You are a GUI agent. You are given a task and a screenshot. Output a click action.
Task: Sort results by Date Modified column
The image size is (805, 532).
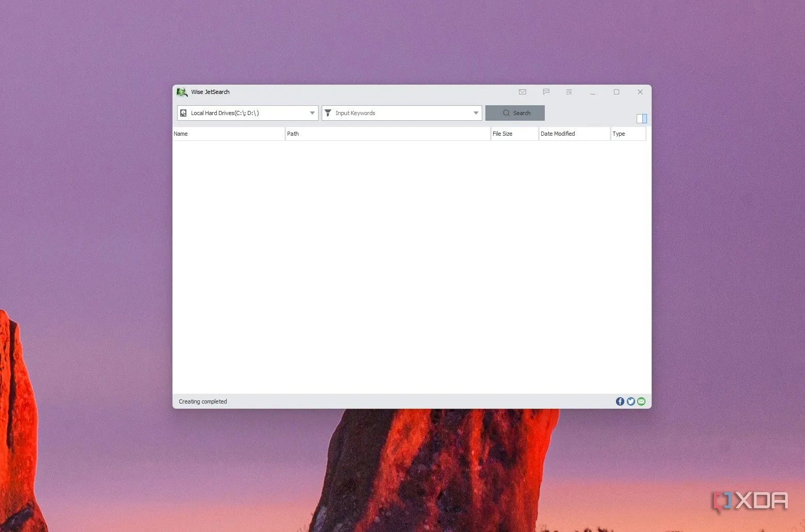(x=574, y=134)
